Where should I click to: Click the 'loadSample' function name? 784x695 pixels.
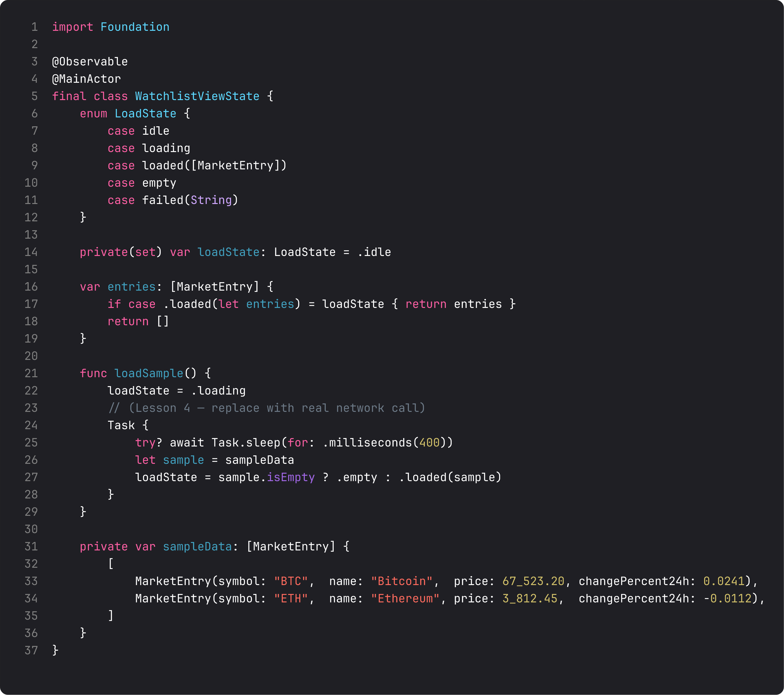[x=149, y=374]
